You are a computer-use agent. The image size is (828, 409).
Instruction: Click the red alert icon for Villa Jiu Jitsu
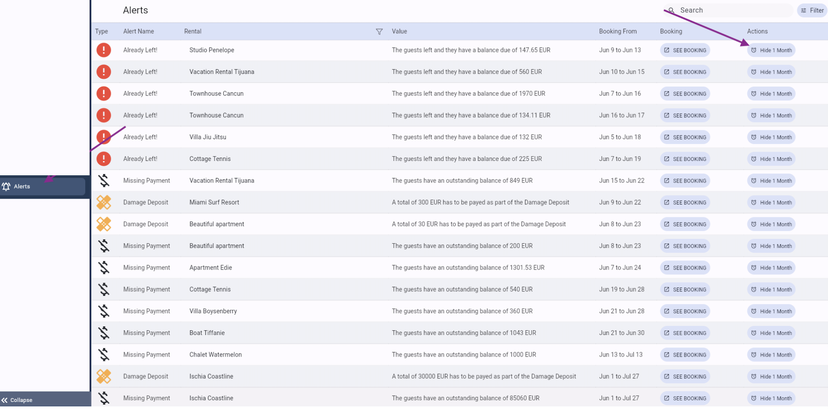coord(104,137)
